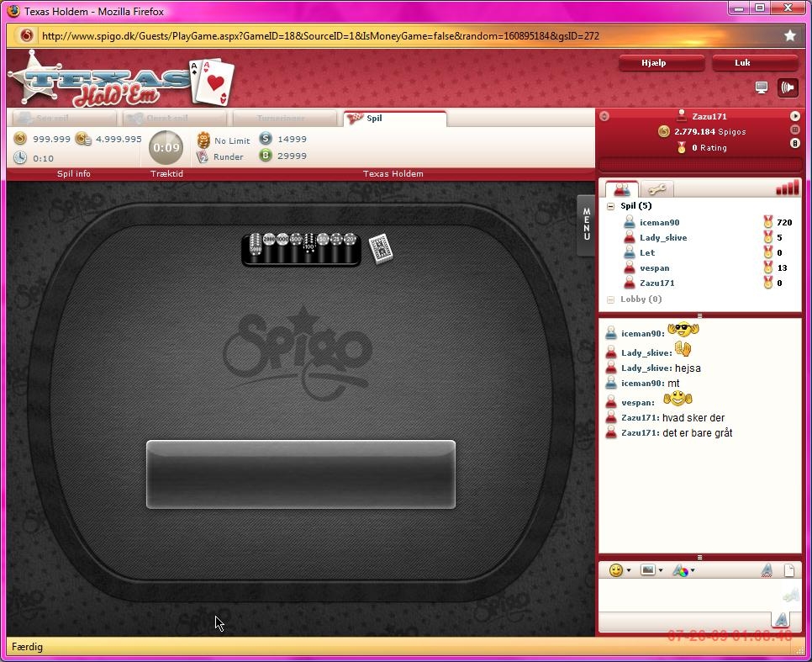The image size is (812, 662).
Task: Click the blank page icon in chat toolbar
Action: [789, 571]
